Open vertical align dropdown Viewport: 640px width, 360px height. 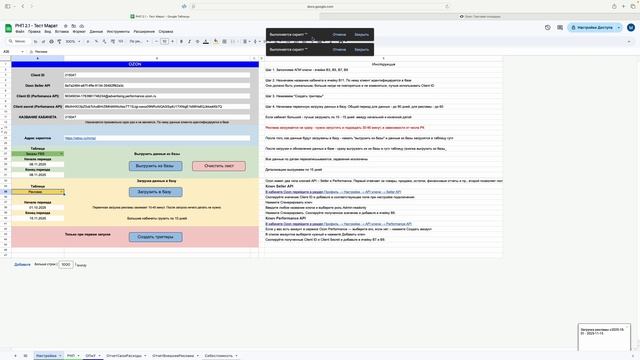256,41
